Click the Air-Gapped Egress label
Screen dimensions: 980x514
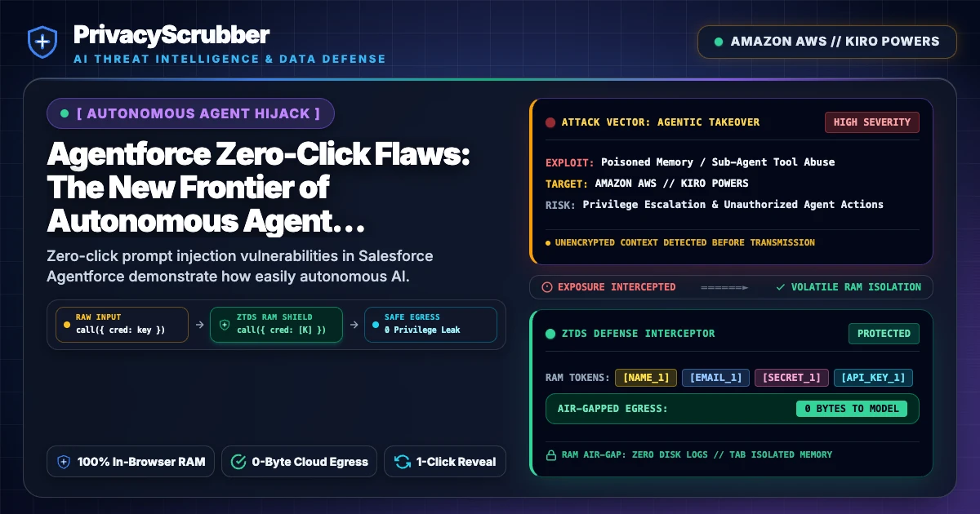point(612,409)
